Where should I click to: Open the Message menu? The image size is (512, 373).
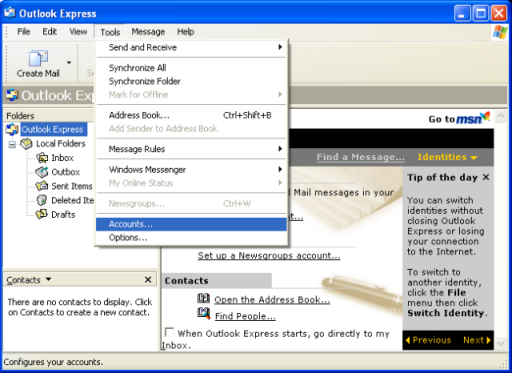click(148, 32)
